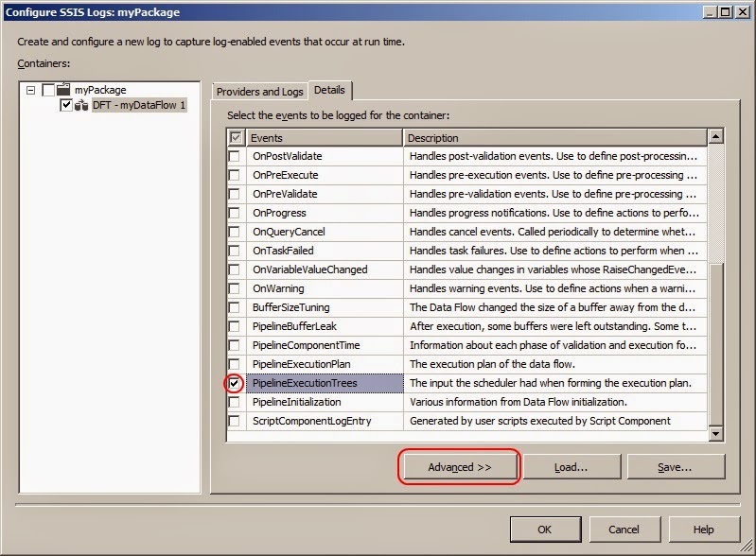Click the DFT - myDataFlow 1 data flow icon

coord(81,105)
